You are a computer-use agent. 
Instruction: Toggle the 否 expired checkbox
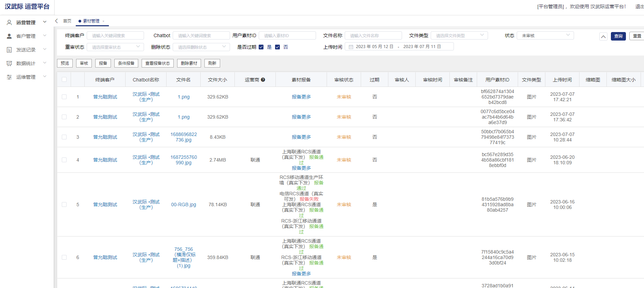(277, 47)
